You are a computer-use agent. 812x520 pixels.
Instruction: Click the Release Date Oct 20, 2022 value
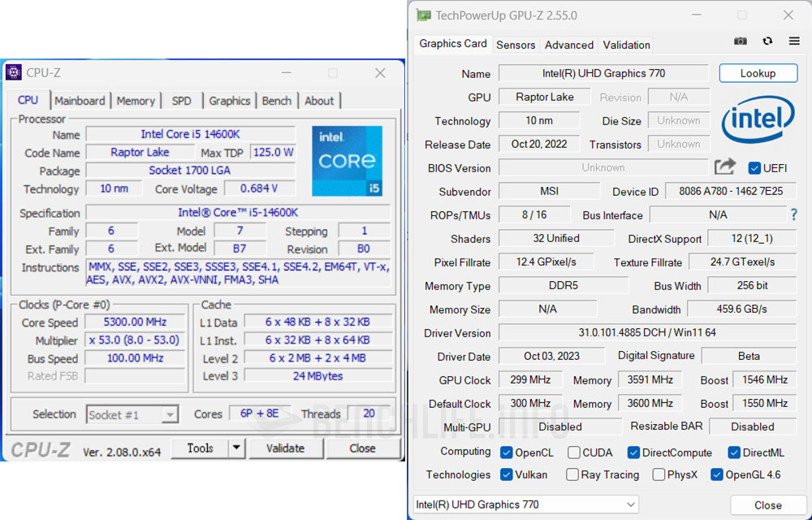[539, 144]
